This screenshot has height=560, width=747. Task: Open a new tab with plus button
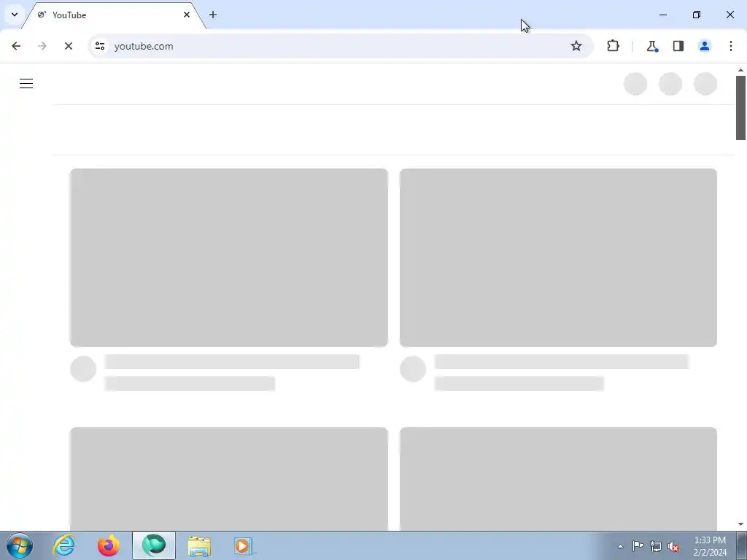pos(213,15)
